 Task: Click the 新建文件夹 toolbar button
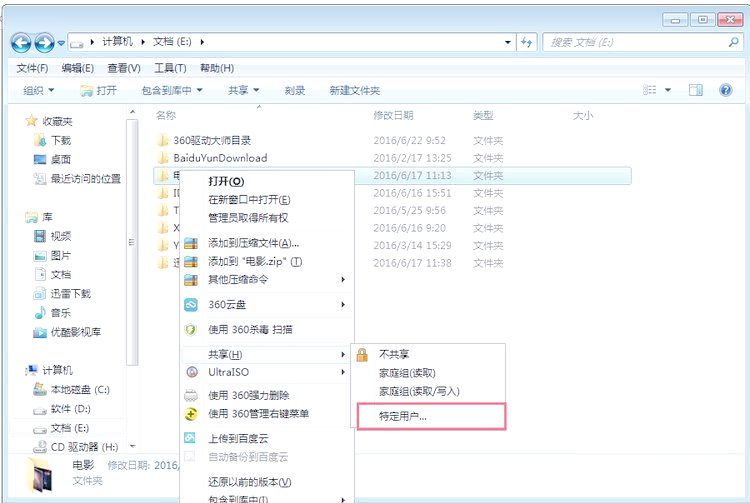tap(354, 90)
